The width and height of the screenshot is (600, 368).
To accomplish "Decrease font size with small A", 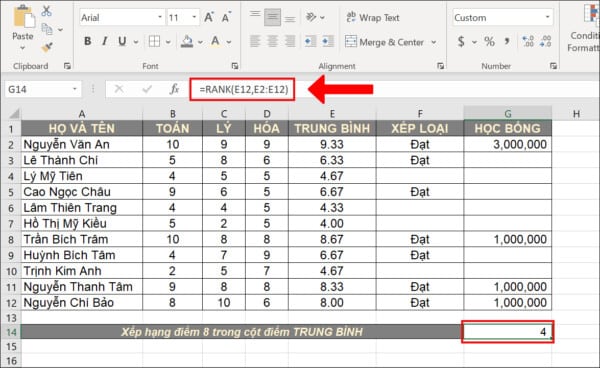I will point(226,17).
